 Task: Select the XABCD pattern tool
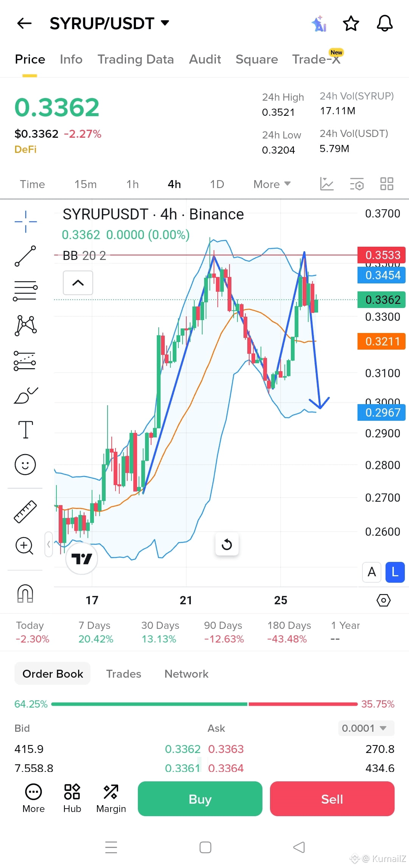click(25, 325)
